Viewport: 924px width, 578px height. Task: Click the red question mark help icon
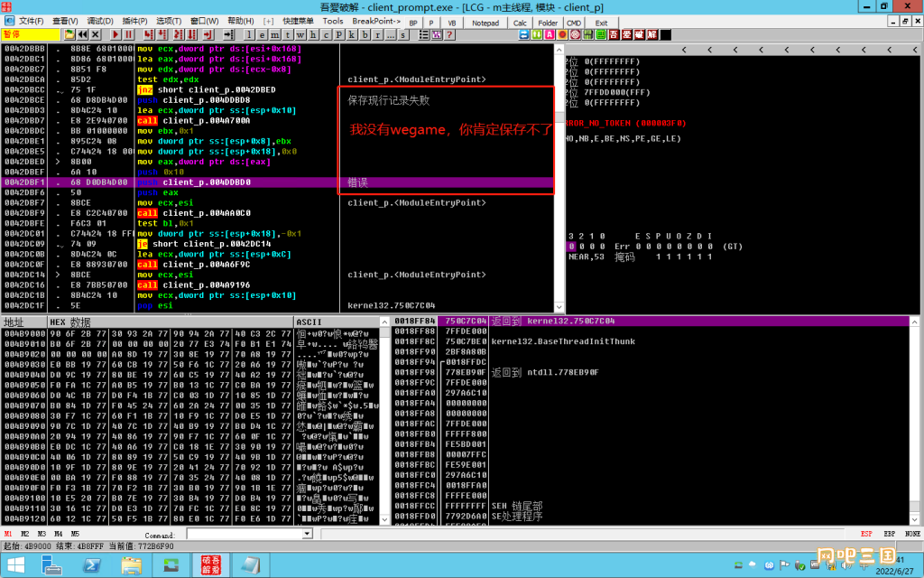tap(449, 35)
